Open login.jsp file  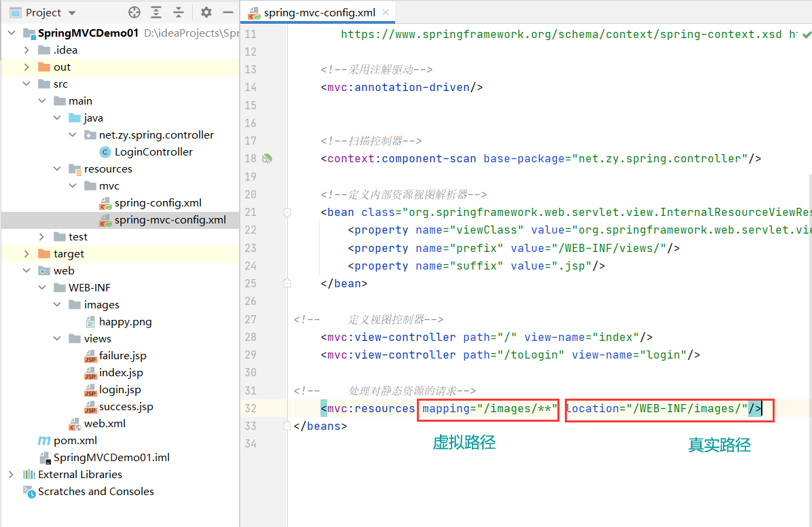(119, 390)
